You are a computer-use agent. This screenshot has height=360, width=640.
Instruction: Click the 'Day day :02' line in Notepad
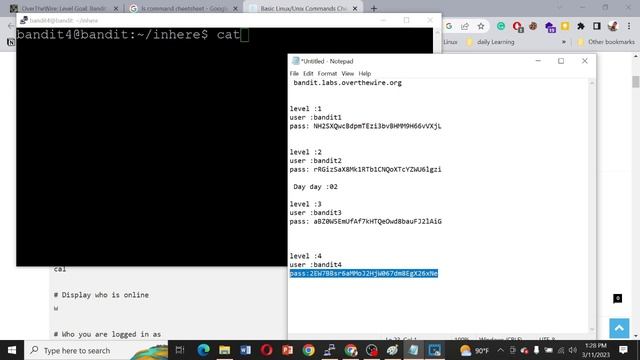click(315, 187)
